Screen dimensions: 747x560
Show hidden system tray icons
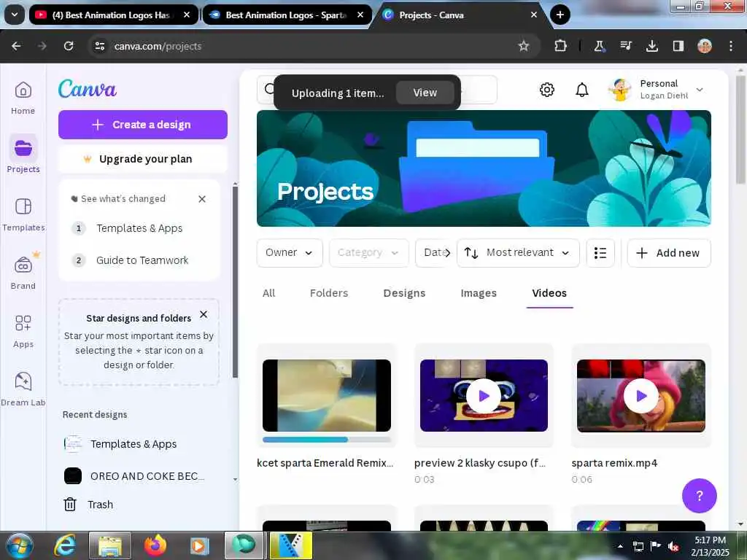point(620,546)
